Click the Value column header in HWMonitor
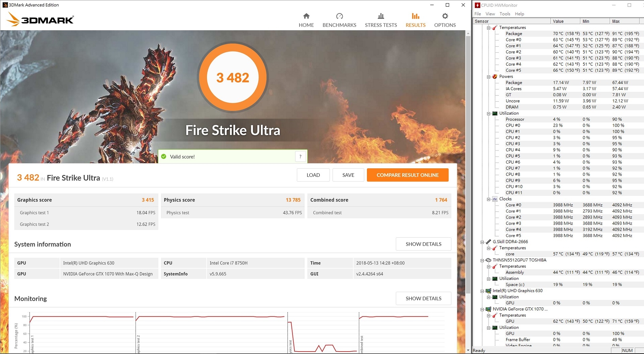This screenshot has width=644, height=354. pyautogui.click(x=565, y=21)
